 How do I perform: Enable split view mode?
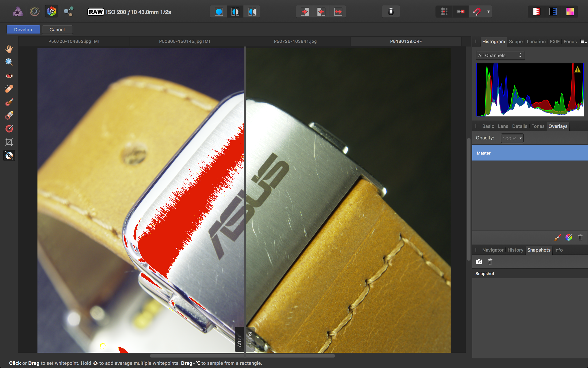pyautogui.click(x=235, y=12)
